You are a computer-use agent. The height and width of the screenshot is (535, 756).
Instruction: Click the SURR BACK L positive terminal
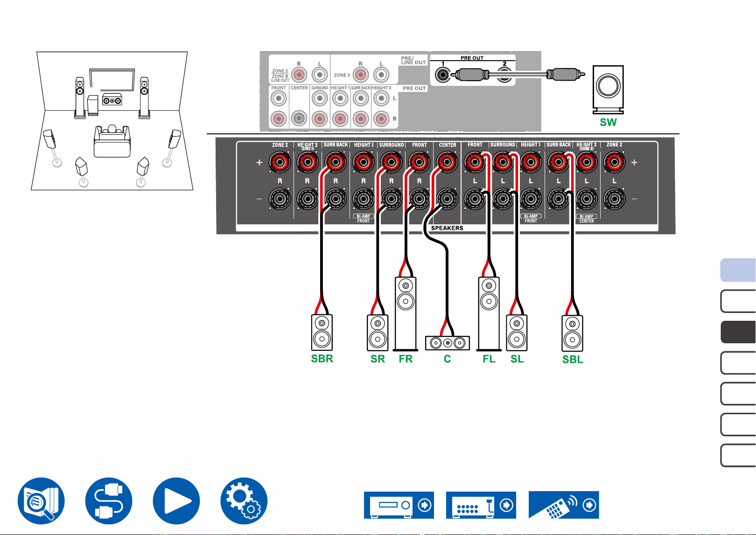[559, 162]
